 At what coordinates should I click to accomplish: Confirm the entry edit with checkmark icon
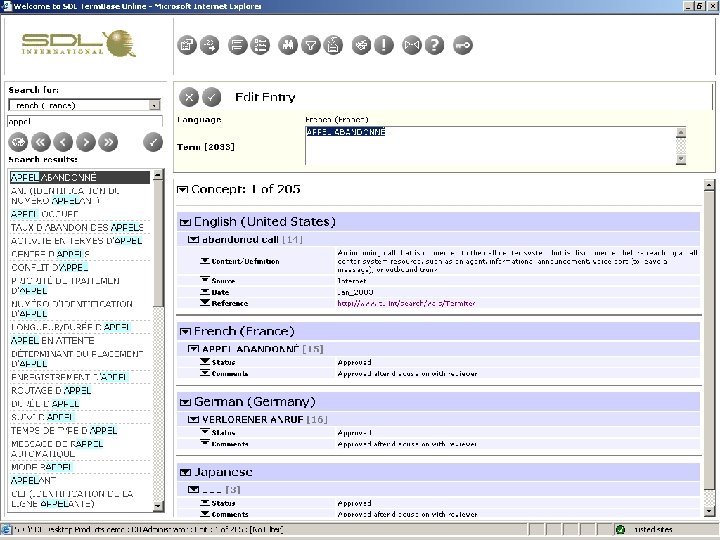(211, 97)
